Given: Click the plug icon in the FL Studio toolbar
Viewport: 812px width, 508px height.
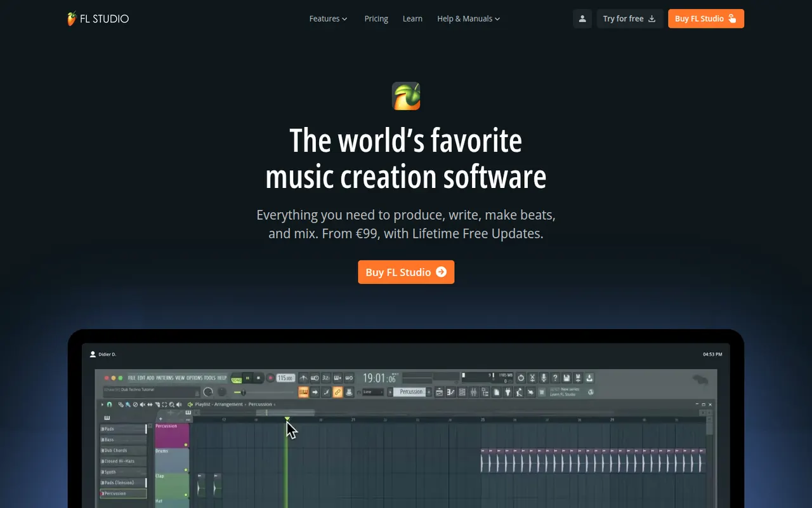Looking at the screenshot, I should pos(507,392).
